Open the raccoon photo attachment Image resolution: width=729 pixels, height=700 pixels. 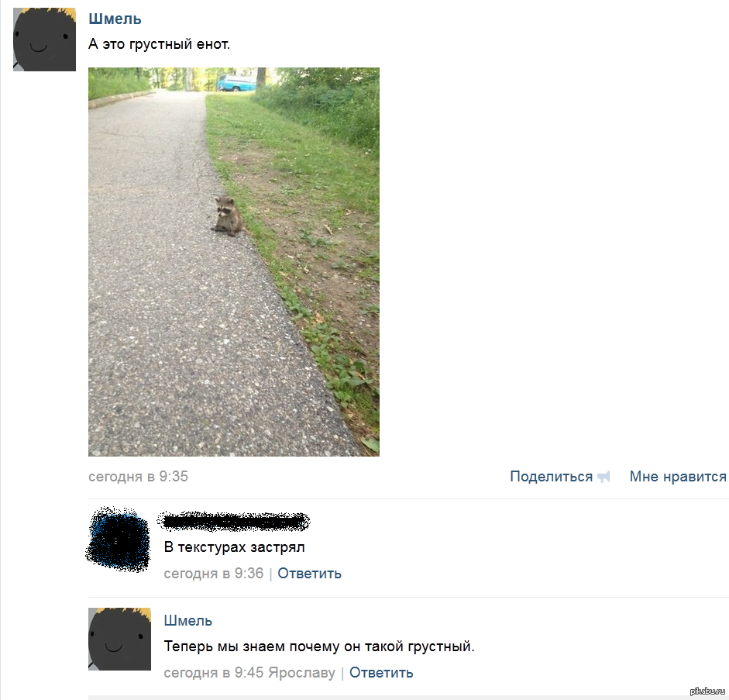click(234, 262)
